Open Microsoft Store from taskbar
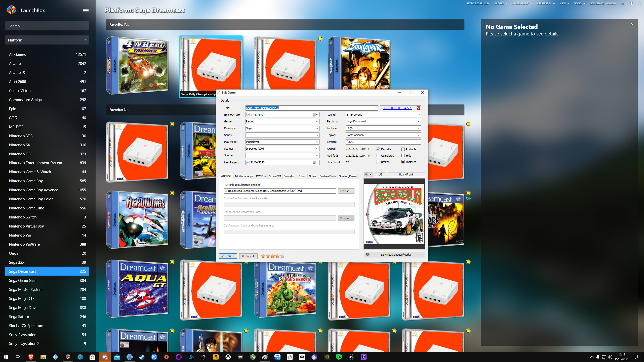The height and width of the screenshot is (362, 644). click(93, 357)
